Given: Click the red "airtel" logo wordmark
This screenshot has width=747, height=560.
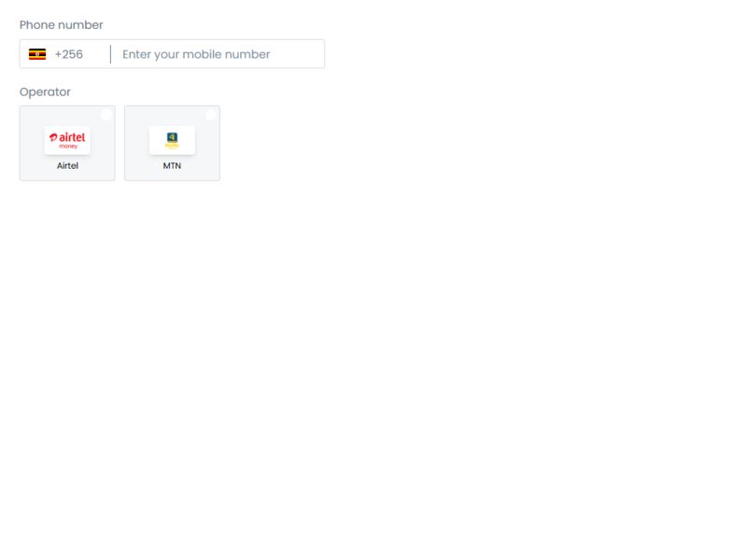Looking at the screenshot, I should point(72,137).
